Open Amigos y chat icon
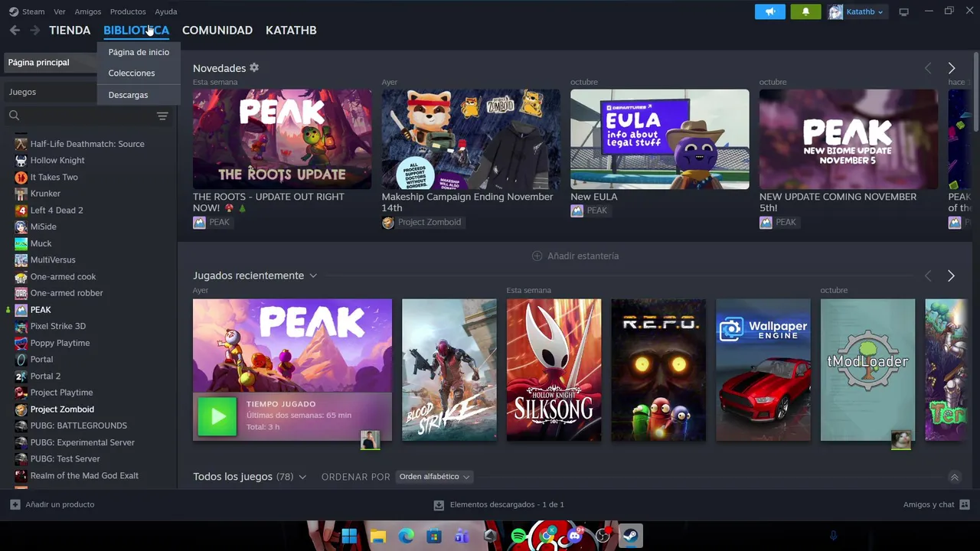This screenshot has width=980, height=551. point(965,504)
